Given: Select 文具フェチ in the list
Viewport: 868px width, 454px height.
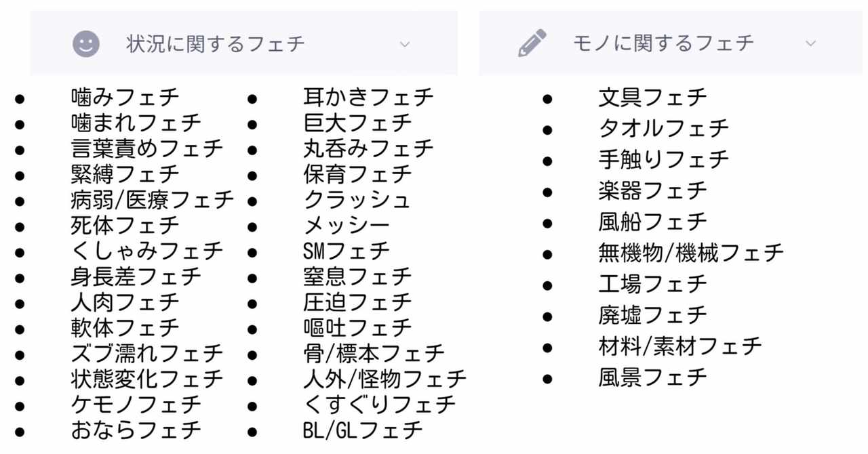Looking at the screenshot, I should point(652,97).
